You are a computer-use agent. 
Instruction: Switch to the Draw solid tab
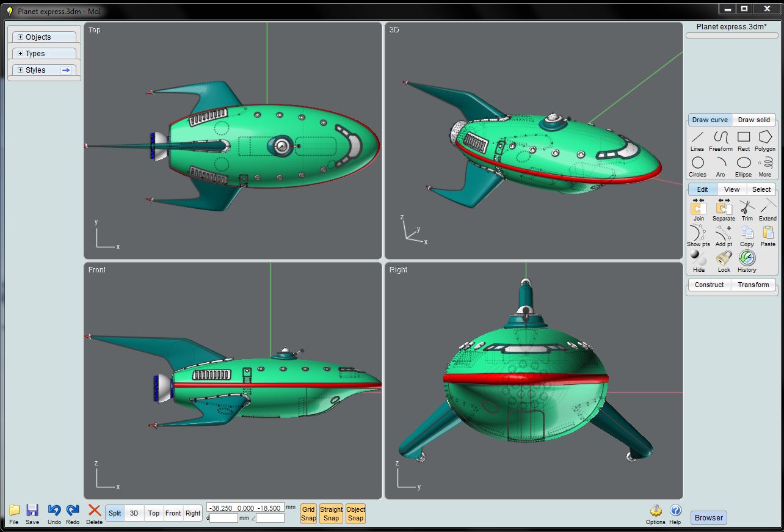point(753,120)
